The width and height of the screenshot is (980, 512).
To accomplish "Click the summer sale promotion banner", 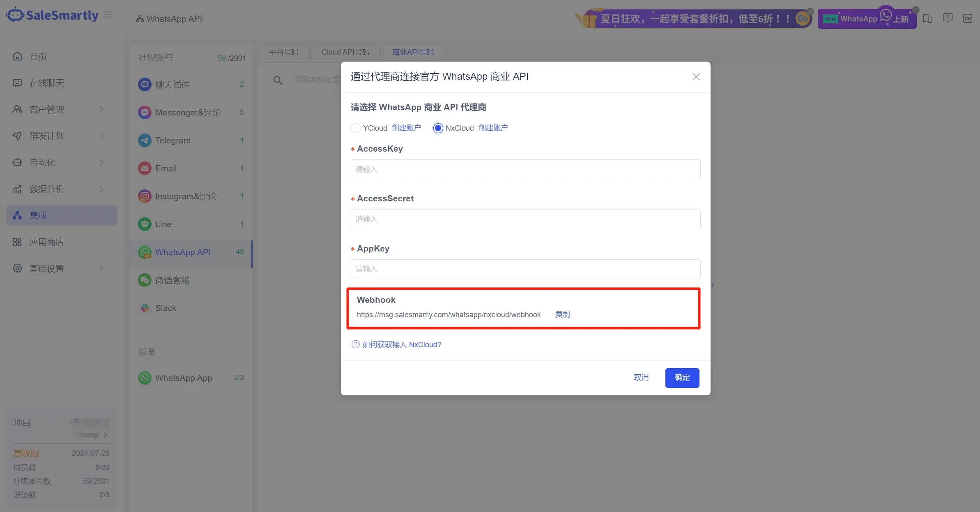I will click(x=694, y=18).
